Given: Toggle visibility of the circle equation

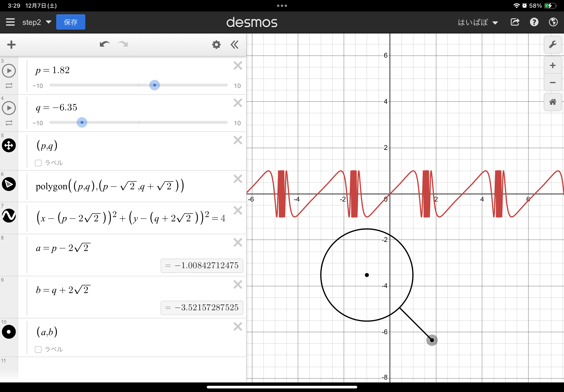Looking at the screenshot, I should 9,216.
